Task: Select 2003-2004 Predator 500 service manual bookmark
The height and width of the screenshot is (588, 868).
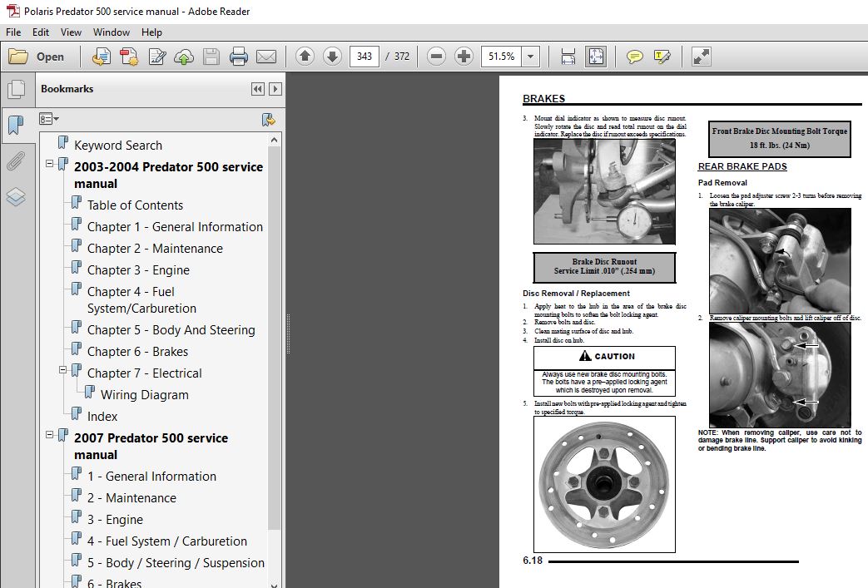Action: 168,175
